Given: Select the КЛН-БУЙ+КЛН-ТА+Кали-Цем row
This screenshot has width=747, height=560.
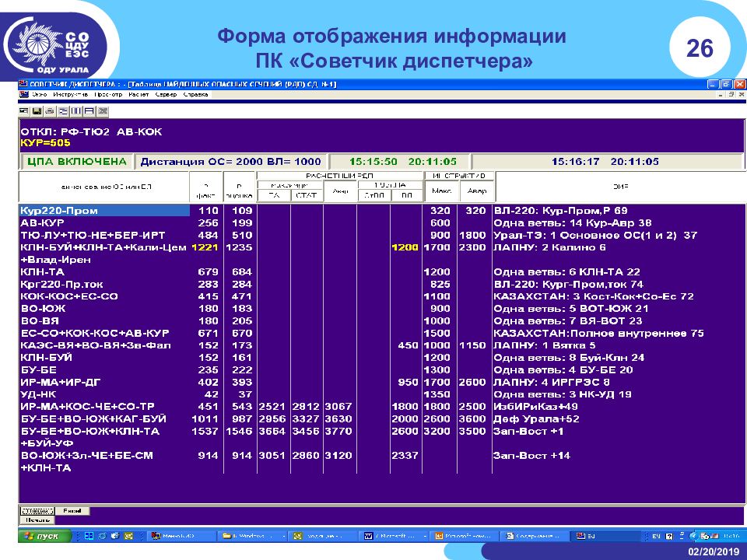Looking at the screenshot, I should pos(103,247).
